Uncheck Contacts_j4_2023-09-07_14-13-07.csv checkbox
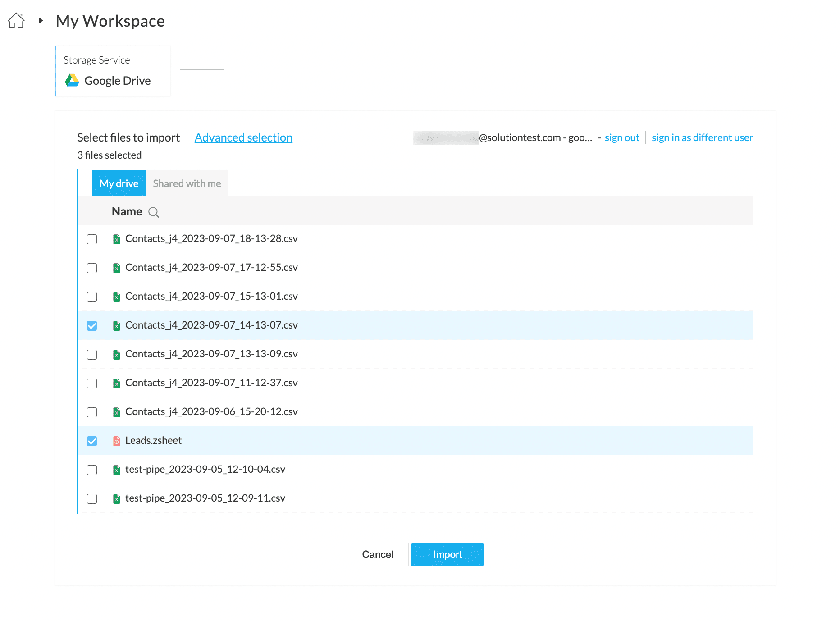This screenshot has width=840, height=621. click(x=92, y=326)
